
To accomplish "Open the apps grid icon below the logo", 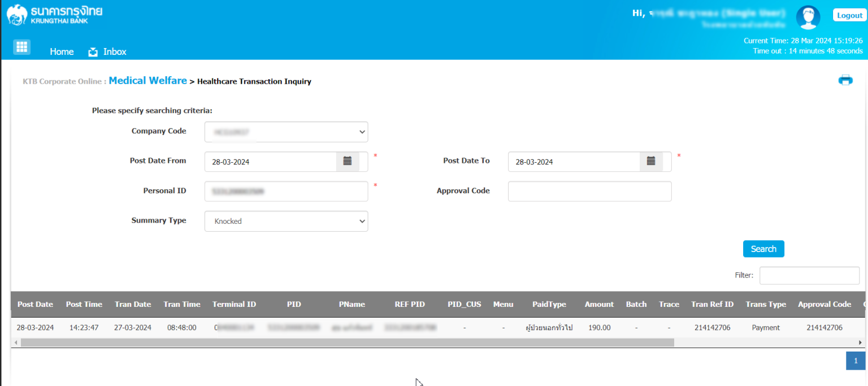I will click(x=21, y=47).
